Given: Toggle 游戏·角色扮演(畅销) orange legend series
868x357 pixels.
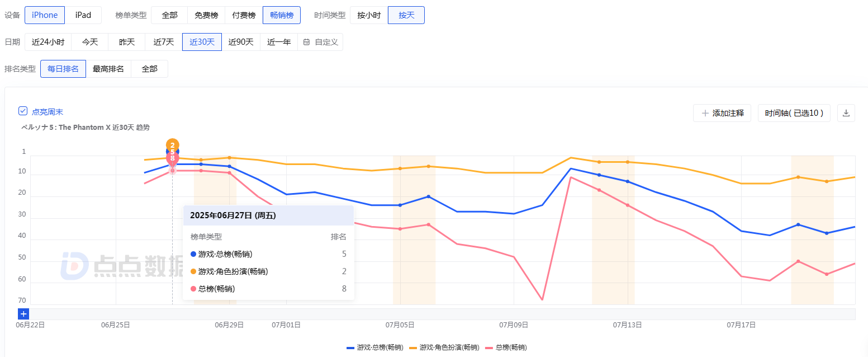Looking at the screenshot, I should pyautogui.click(x=444, y=347).
